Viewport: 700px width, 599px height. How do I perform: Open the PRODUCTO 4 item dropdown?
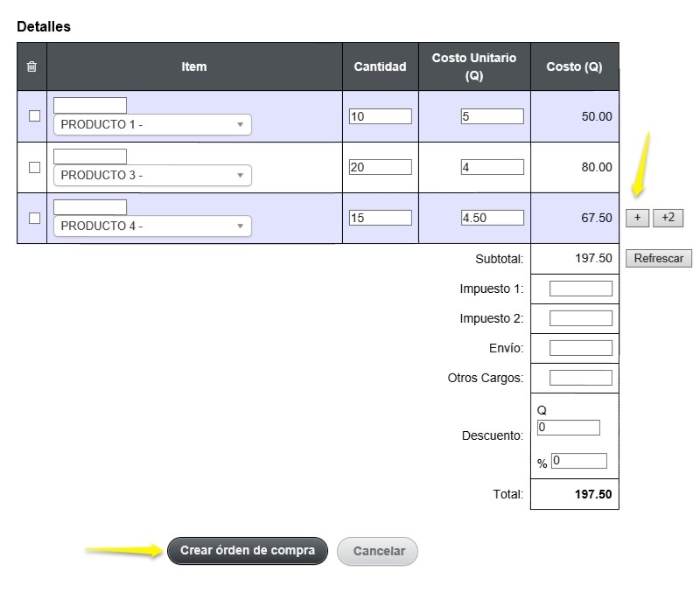(x=152, y=226)
